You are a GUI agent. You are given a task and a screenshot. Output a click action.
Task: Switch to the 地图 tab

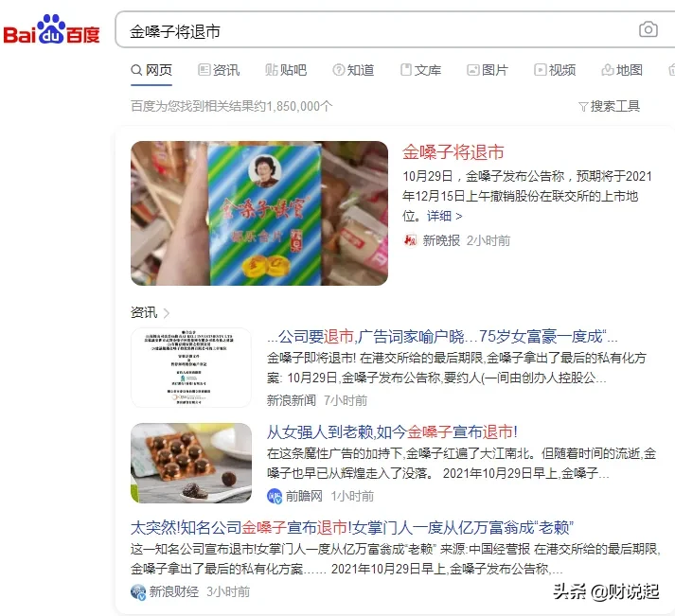[x=622, y=70]
